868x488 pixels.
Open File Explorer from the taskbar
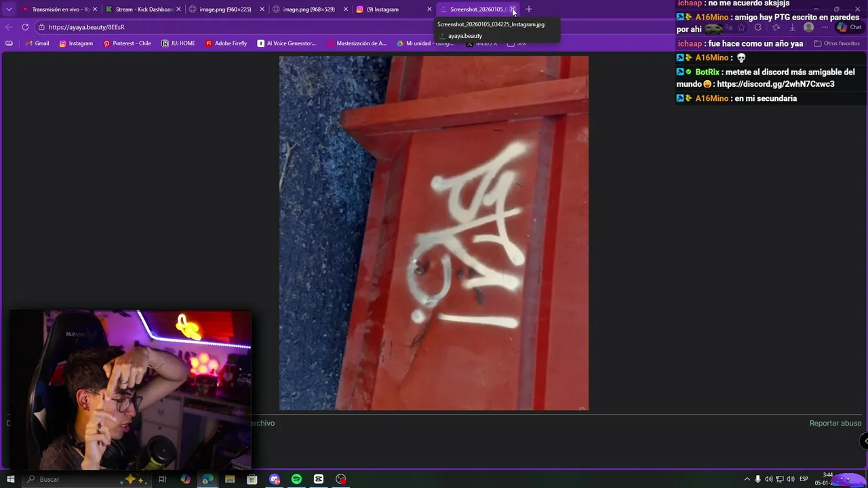[x=230, y=479]
